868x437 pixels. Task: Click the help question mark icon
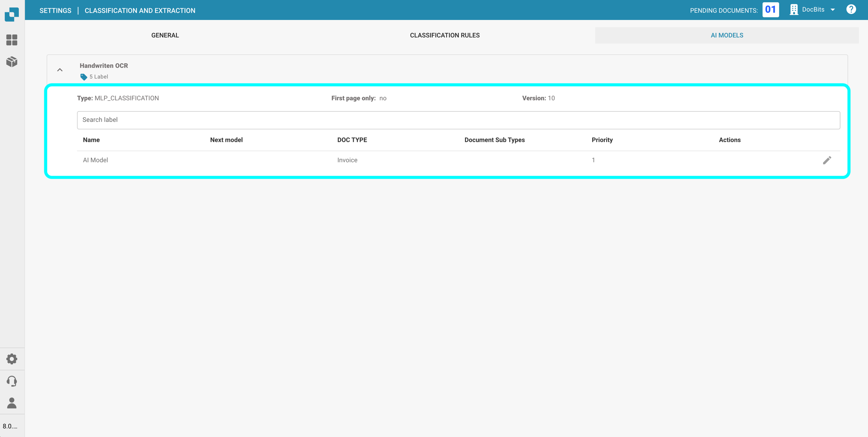click(x=851, y=10)
